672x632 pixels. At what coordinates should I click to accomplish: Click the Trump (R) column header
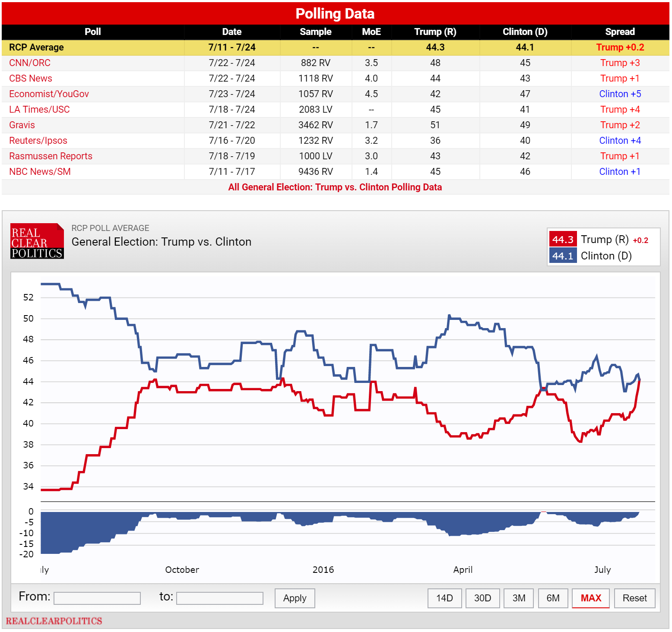coord(435,32)
